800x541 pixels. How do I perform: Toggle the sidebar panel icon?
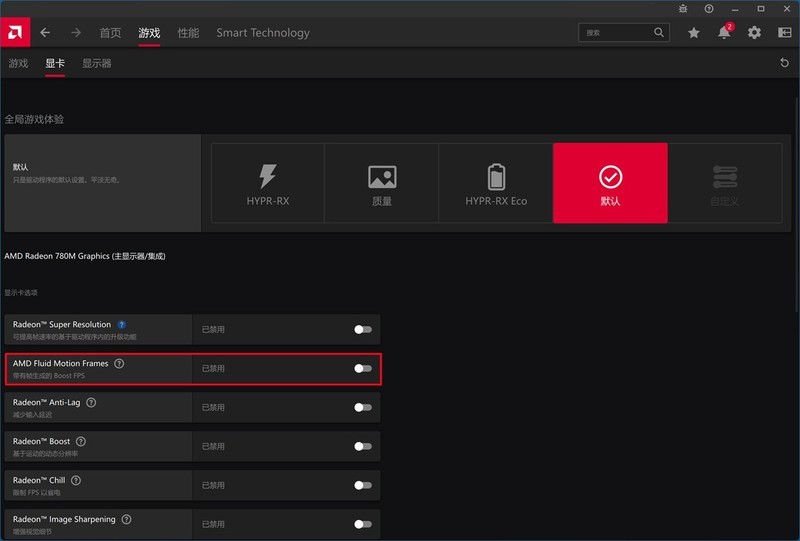click(x=785, y=33)
